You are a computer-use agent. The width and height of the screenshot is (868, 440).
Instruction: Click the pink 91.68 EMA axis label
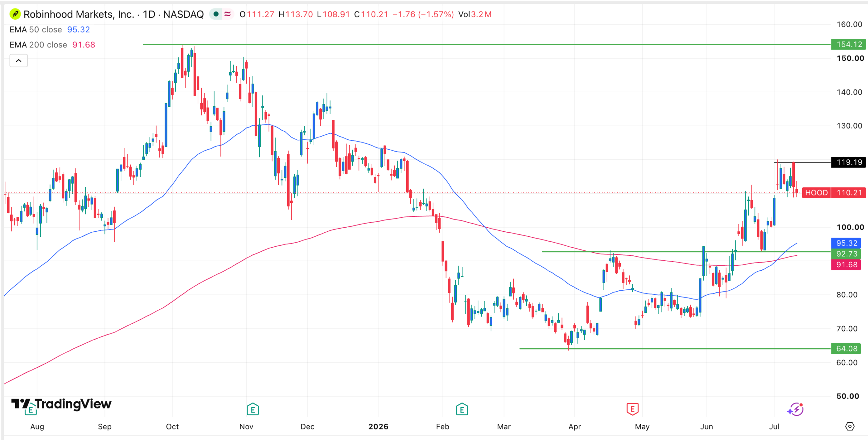846,265
